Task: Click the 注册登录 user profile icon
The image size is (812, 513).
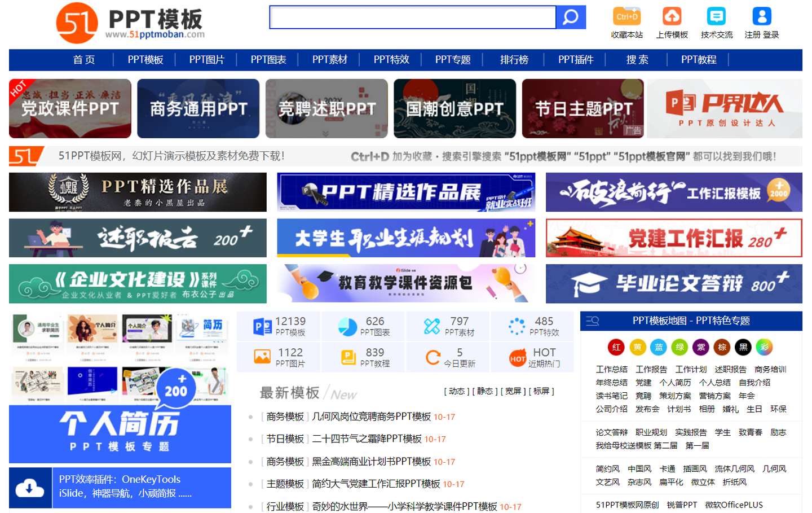Action: coord(760,15)
